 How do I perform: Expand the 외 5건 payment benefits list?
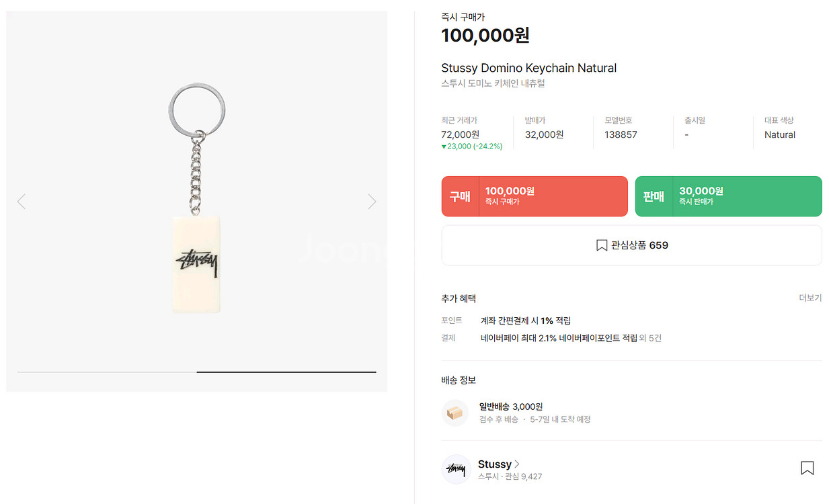[651, 338]
